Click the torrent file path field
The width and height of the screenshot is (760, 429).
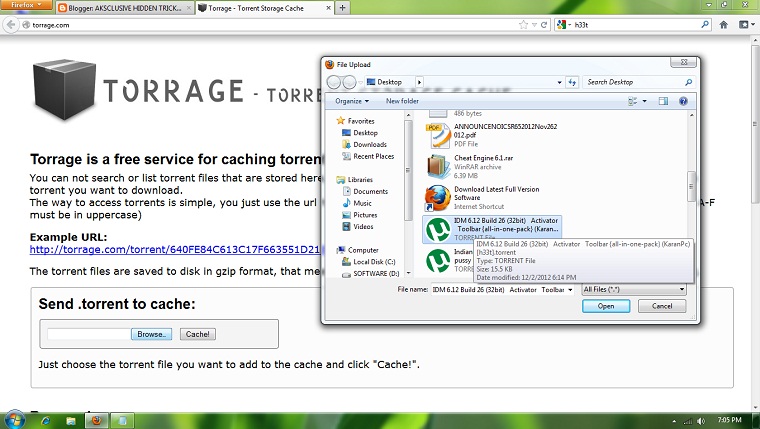89,334
